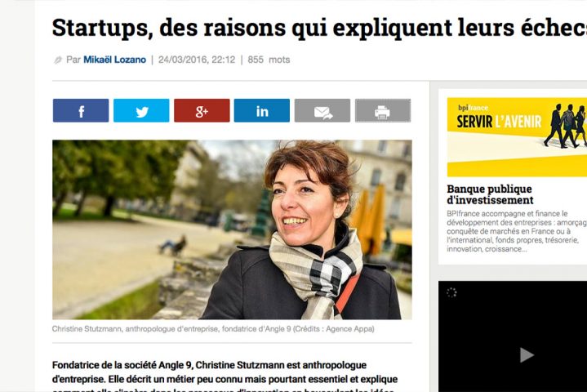Viewport: 587px width, 392px height.
Task: Play the sidebar video
Action: 527,354
